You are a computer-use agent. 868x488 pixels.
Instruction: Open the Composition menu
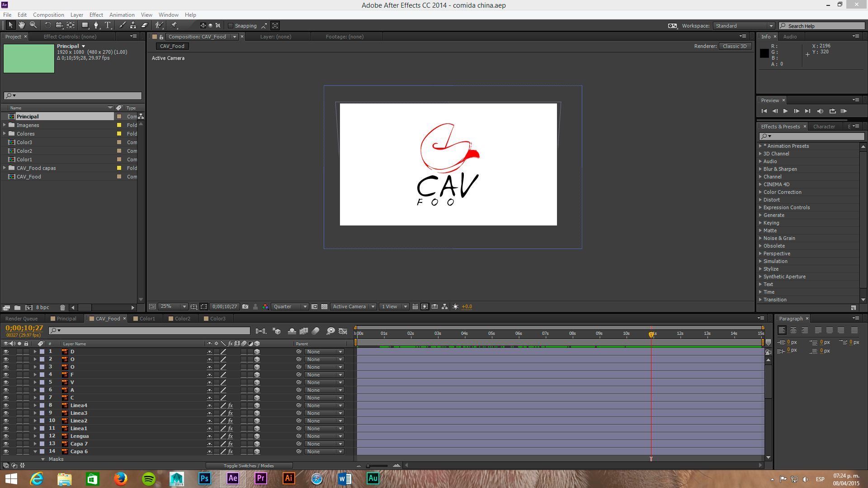click(48, 14)
